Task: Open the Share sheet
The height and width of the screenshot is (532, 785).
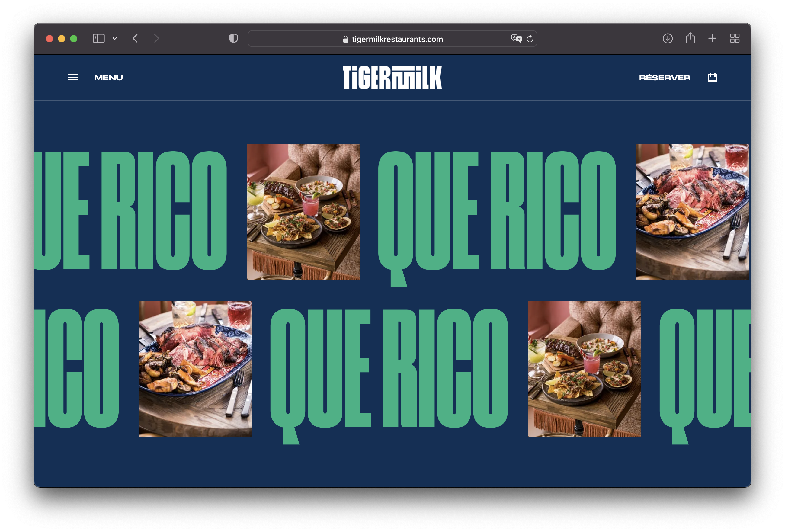Action: click(690, 38)
